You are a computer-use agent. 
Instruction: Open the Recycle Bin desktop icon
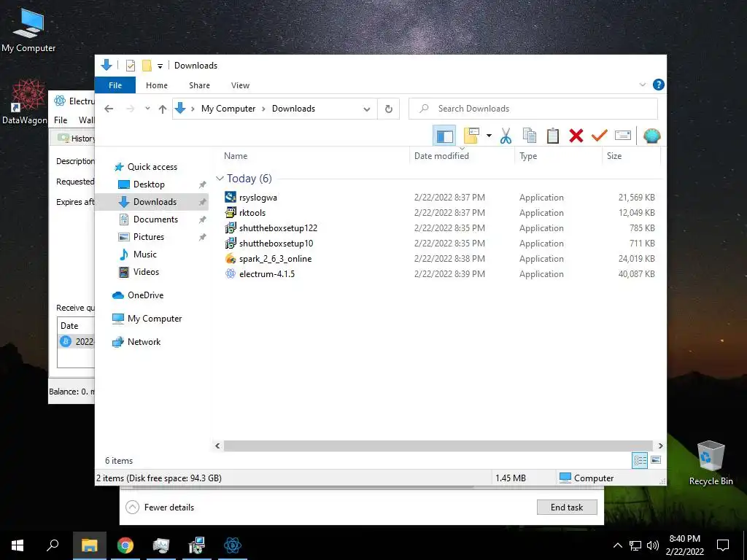point(711,462)
